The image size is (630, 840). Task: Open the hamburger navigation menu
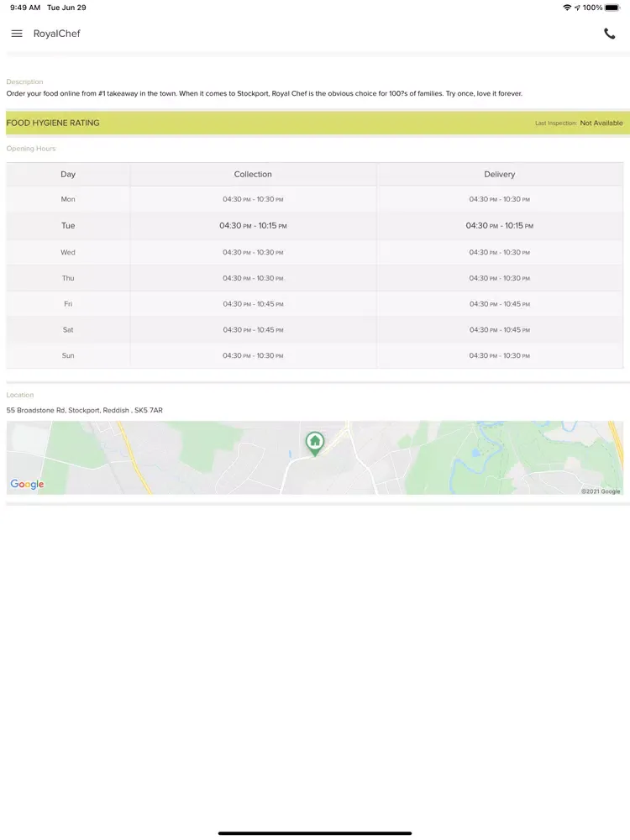tap(17, 34)
